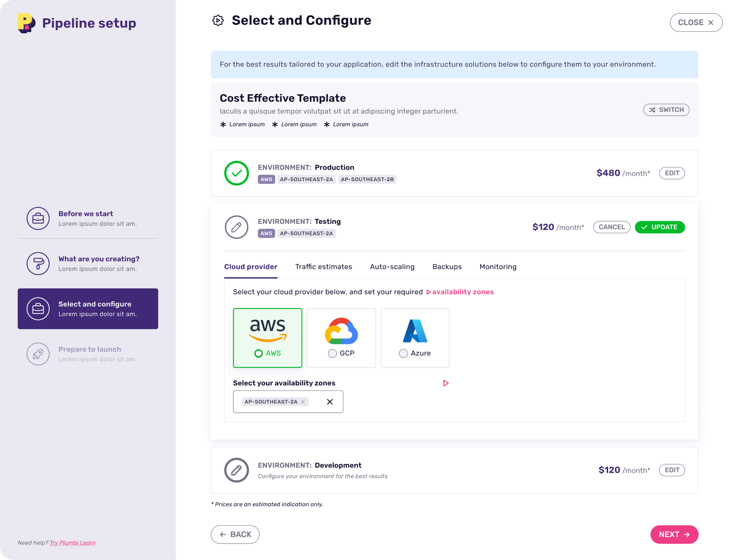The image size is (736, 560).
Task: Click the pencil icon for Testing environment
Action: tap(236, 227)
